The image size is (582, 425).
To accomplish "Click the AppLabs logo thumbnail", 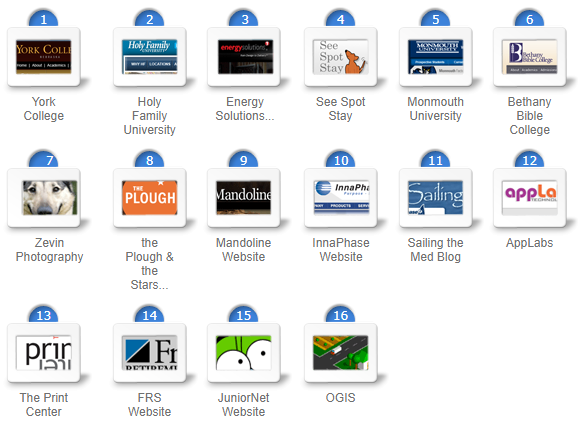I will coord(530,198).
